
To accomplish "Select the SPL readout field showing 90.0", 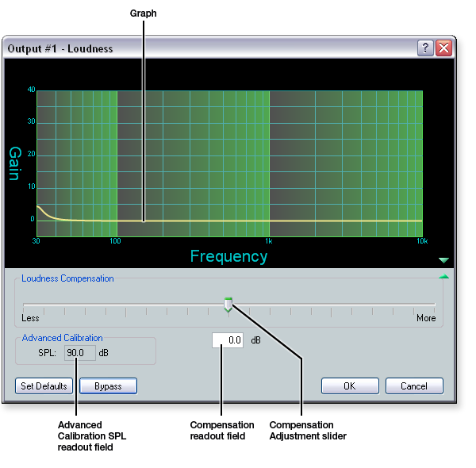I will click(79, 352).
